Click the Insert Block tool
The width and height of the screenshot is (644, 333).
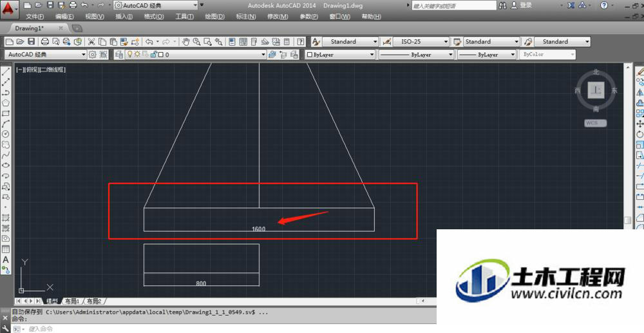pos(6,186)
